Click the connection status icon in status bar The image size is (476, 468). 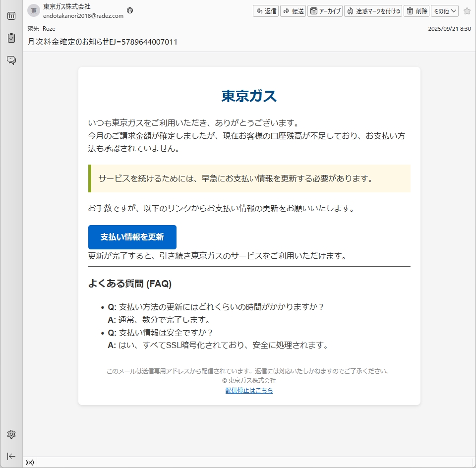30,463
